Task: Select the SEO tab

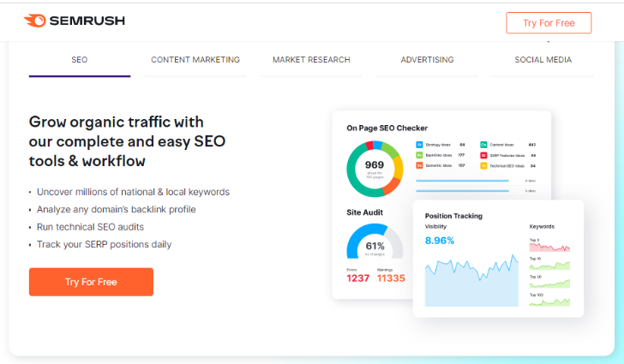Action: point(80,60)
